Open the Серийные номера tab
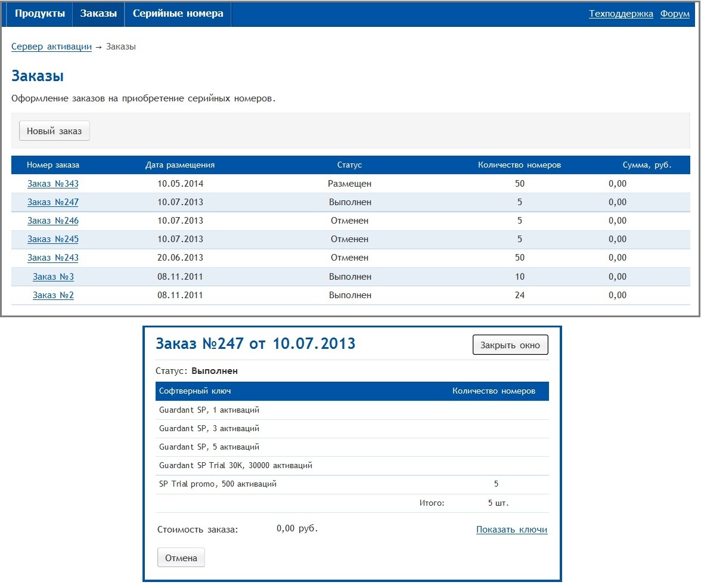 point(178,14)
